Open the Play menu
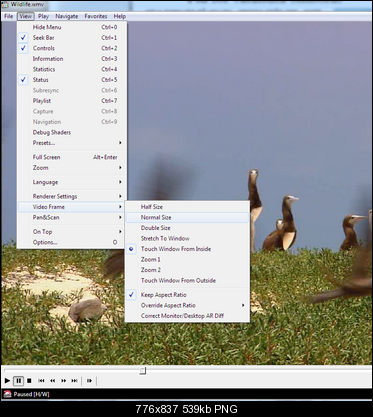 pos(43,16)
